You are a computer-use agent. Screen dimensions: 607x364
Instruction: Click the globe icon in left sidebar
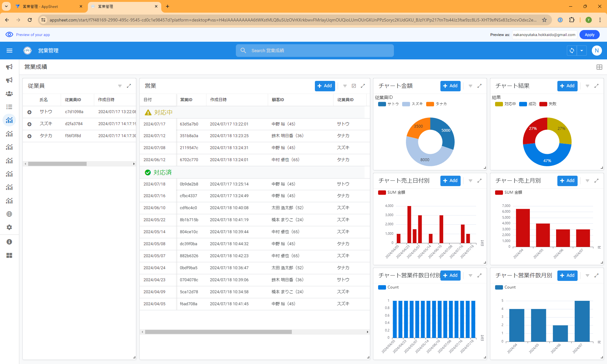[x=9, y=214]
